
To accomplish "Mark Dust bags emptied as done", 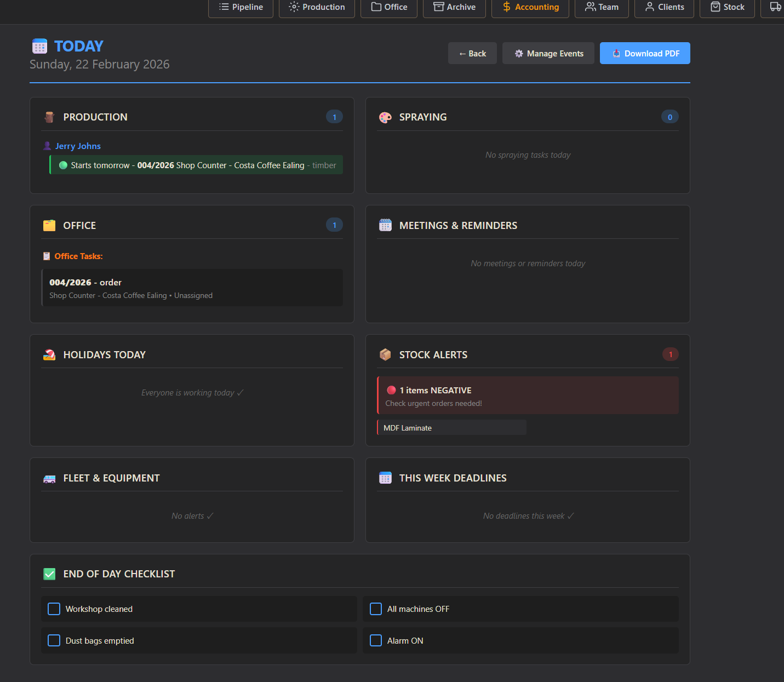I will (x=54, y=641).
